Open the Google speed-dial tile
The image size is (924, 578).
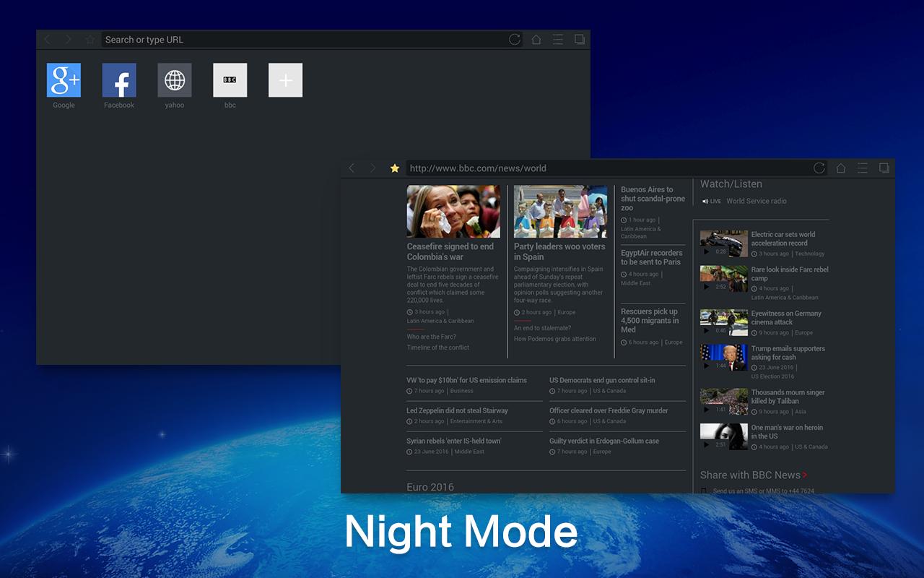tap(64, 80)
